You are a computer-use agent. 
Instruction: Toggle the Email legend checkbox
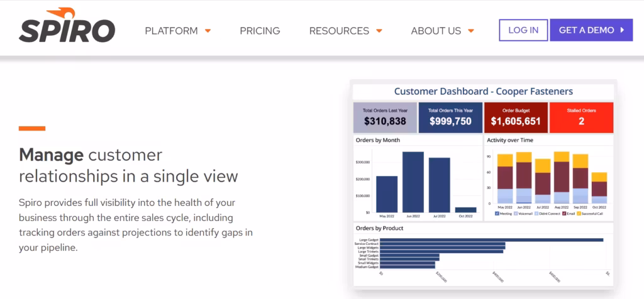(x=565, y=214)
